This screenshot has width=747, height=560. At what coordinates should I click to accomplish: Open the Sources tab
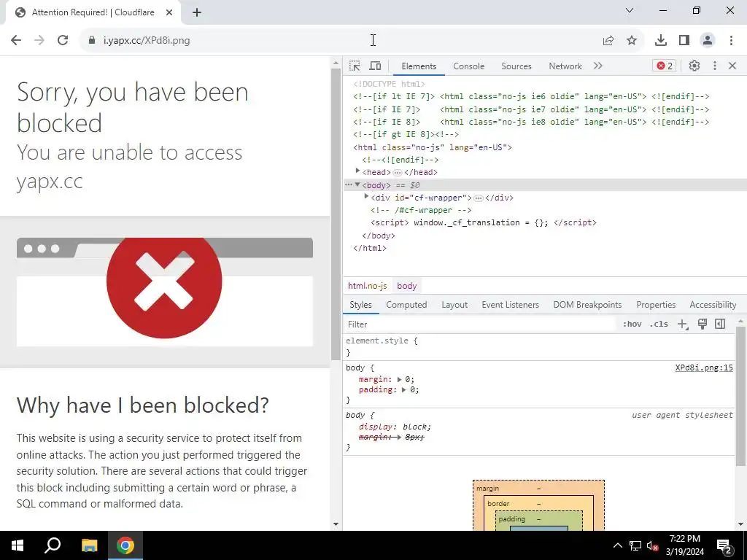(516, 66)
